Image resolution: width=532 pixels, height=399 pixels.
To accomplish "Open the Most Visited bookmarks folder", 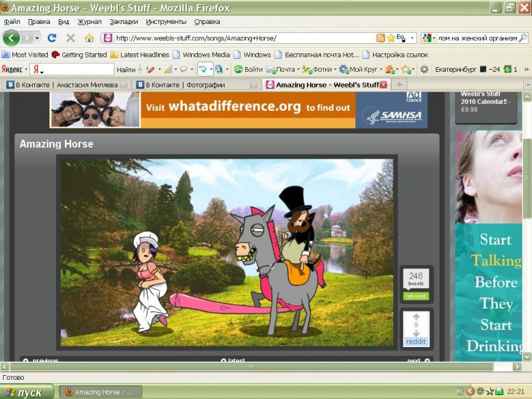I will [x=25, y=55].
